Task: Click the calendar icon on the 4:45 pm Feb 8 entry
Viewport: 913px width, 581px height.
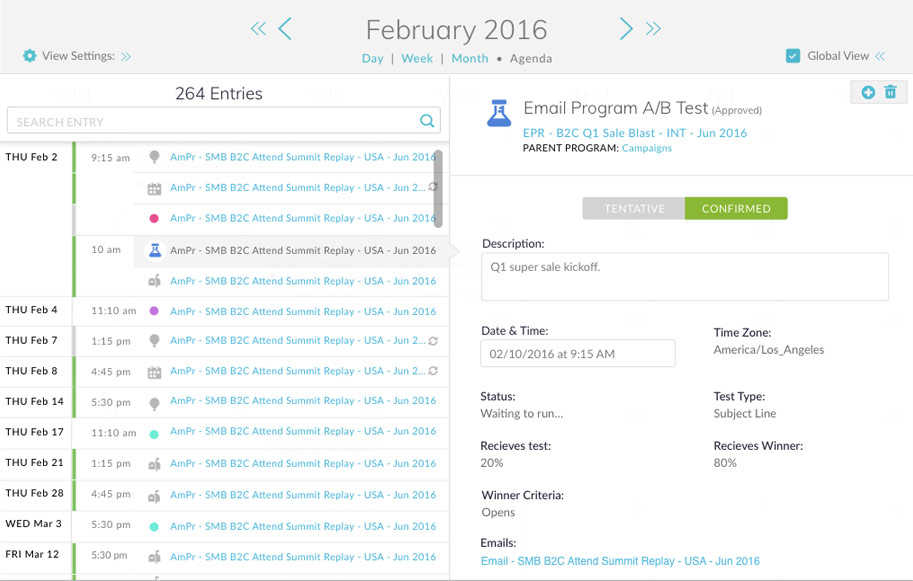Action: (154, 372)
